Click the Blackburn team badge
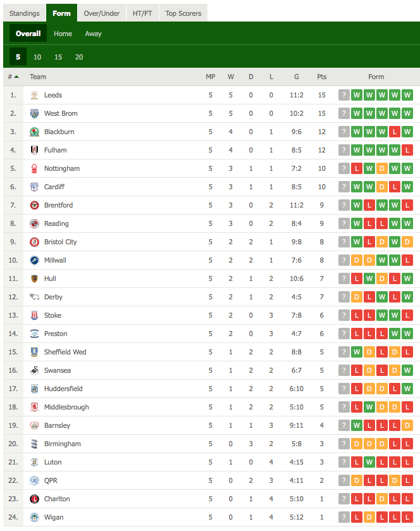 pos(34,132)
